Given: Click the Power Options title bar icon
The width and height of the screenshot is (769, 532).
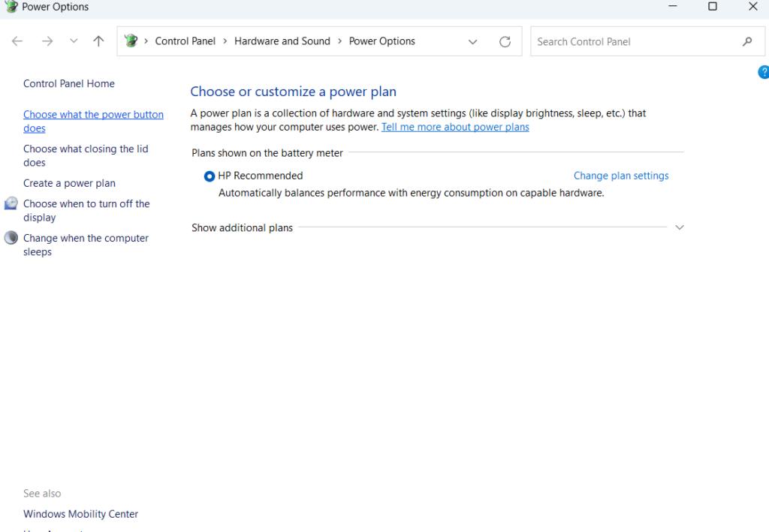Looking at the screenshot, I should [11, 6].
